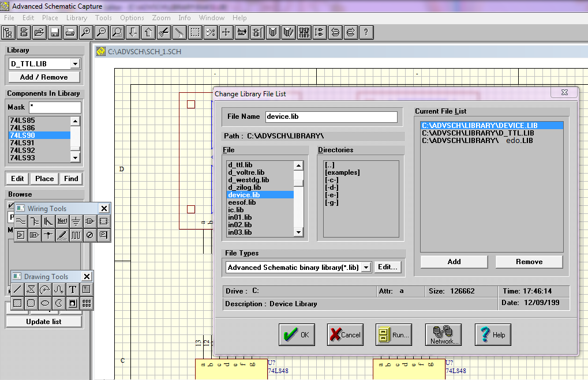Open the File Types dropdown arrow
The width and height of the screenshot is (588, 380).
pos(366,267)
